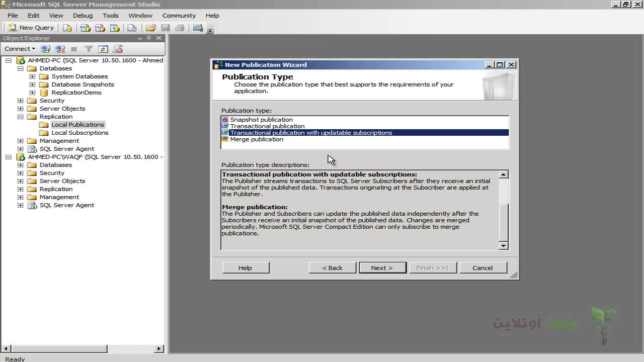Click the New Query toolbar button
Image resolution: width=644 pixels, height=362 pixels.
(31, 28)
